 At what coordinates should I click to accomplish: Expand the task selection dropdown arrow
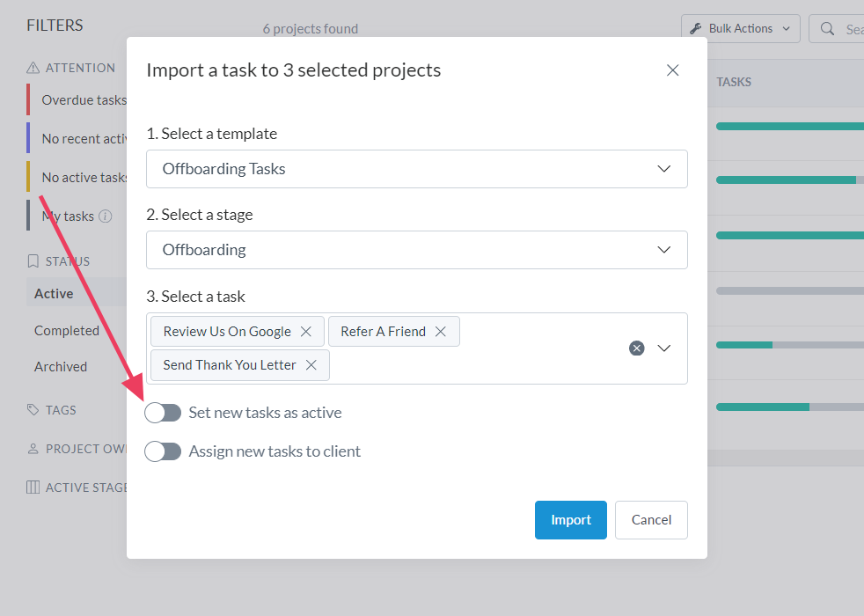point(664,348)
